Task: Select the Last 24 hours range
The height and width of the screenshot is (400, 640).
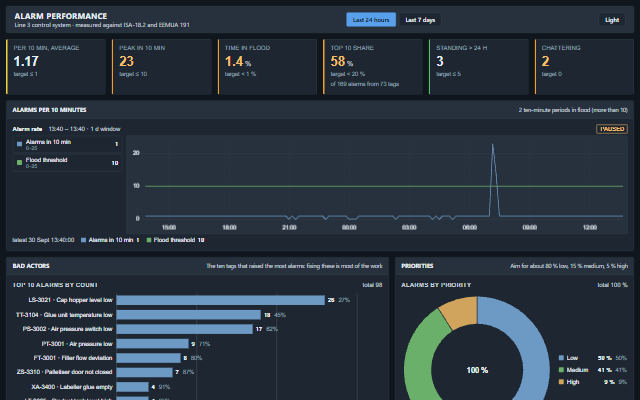Action: pos(371,20)
